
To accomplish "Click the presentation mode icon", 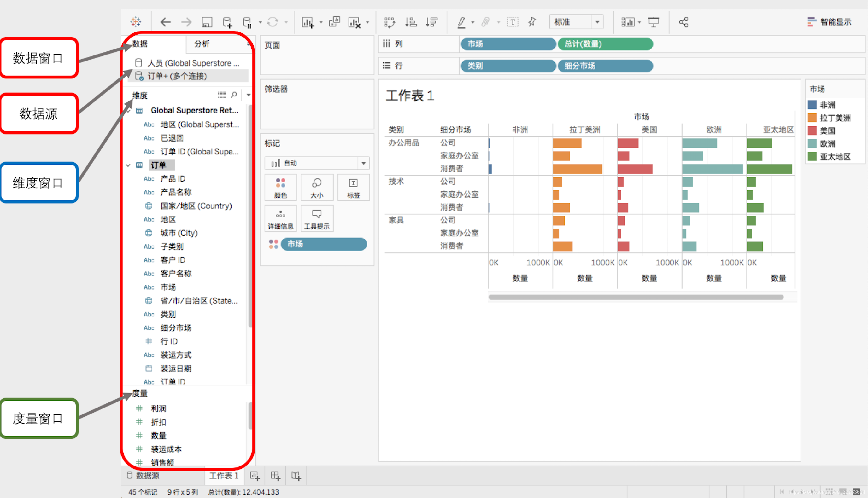I will [x=654, y=22].
